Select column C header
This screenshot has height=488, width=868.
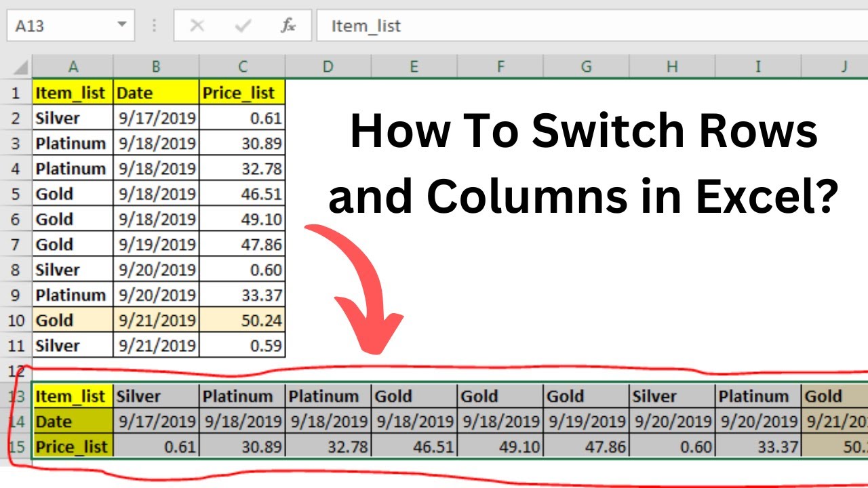(x=242, y=67)
